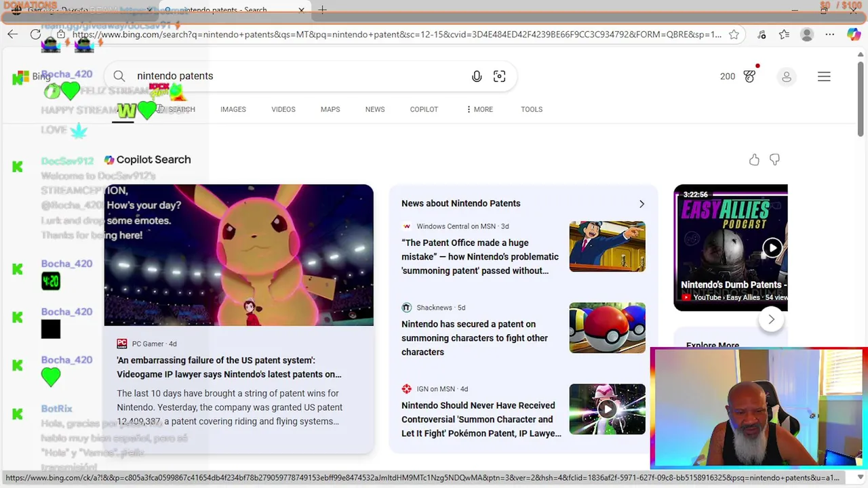Play the Easy Allies Podcast video
The height and width of the screenshot is (488, 868).
(x=772, y=247)
